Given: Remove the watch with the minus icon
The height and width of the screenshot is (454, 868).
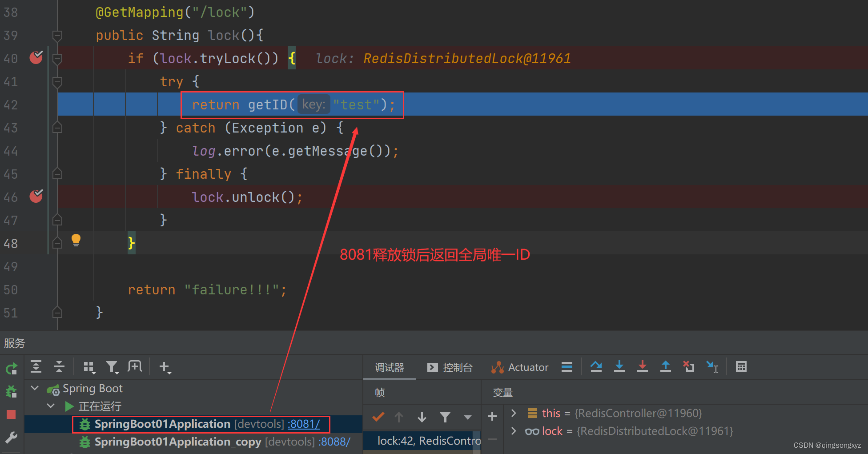Looking at the screenshot, I should [492, 439].
